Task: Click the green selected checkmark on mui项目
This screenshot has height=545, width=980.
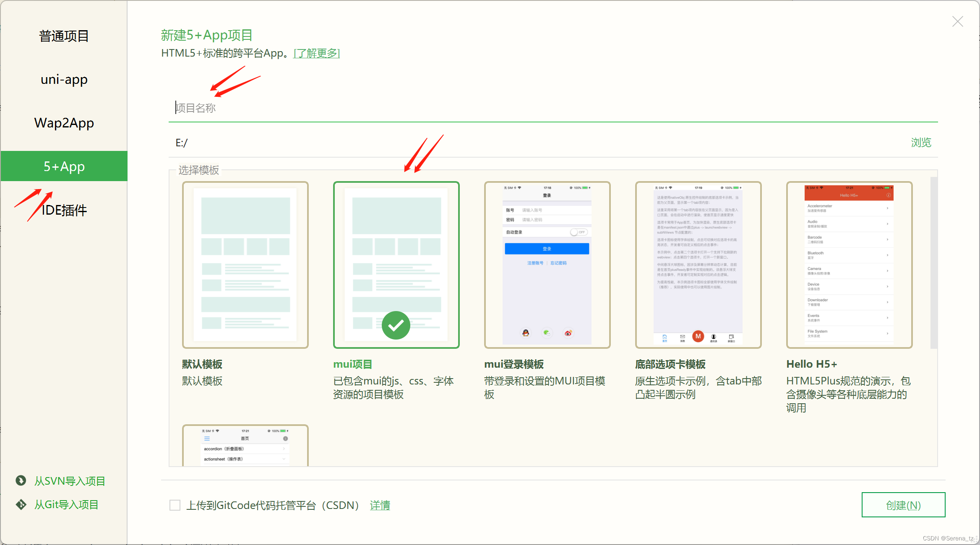Action: (x=396, y=325)
